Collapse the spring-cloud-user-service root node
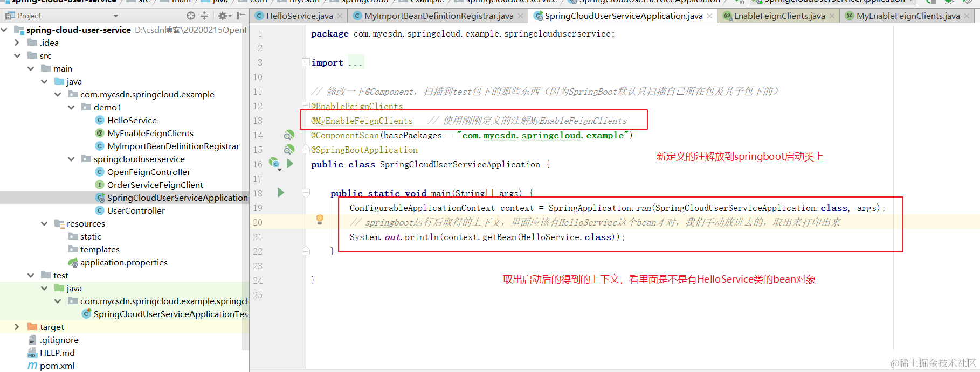980x372 pixels. (5, 30)
